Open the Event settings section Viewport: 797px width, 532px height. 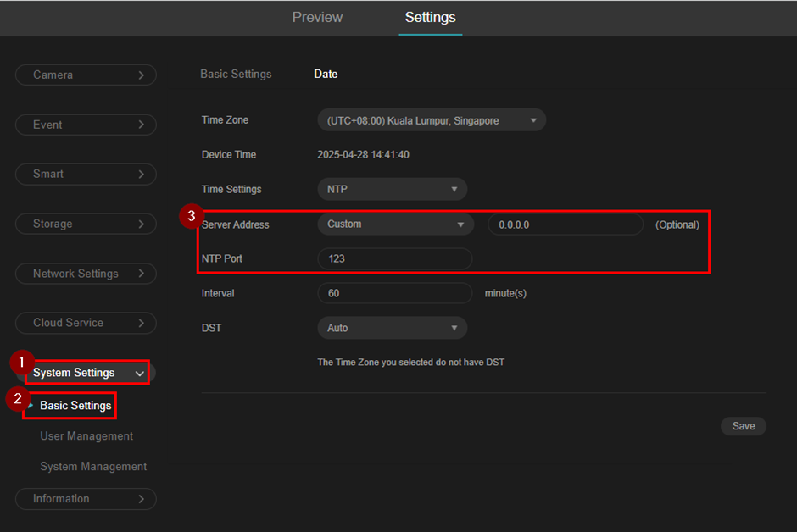tap(86, 125)
